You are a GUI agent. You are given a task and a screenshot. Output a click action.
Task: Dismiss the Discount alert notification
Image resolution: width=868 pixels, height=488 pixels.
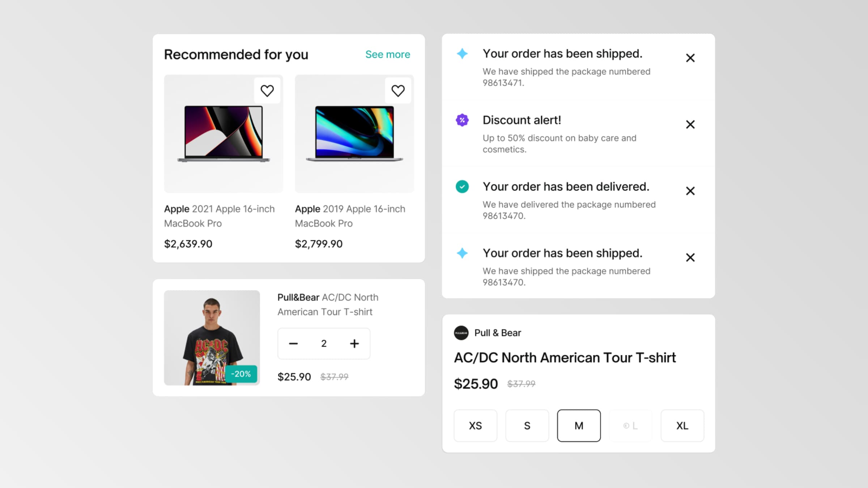690,124
